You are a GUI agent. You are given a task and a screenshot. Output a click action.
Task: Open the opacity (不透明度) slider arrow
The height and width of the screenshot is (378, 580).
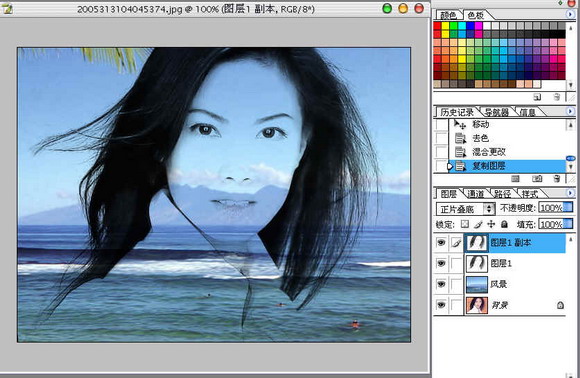pos(568,207)
